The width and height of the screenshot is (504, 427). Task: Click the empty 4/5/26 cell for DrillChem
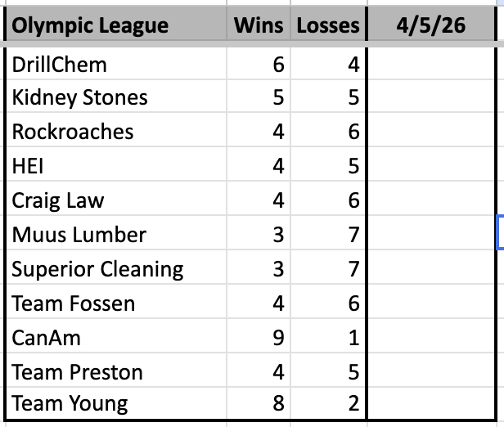click(430, 63)
